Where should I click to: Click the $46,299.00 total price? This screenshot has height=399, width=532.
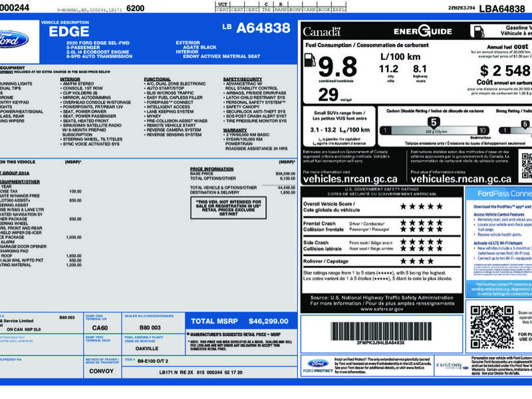[x=269, y=321]
